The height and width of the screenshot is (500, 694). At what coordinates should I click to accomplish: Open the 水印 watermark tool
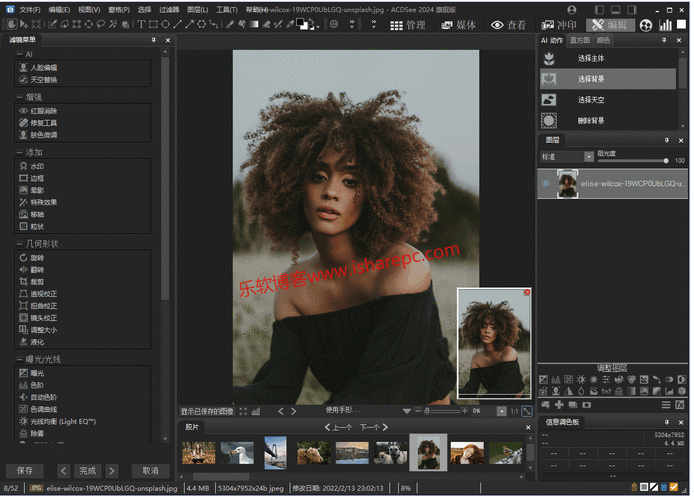(x=38, y=165)
